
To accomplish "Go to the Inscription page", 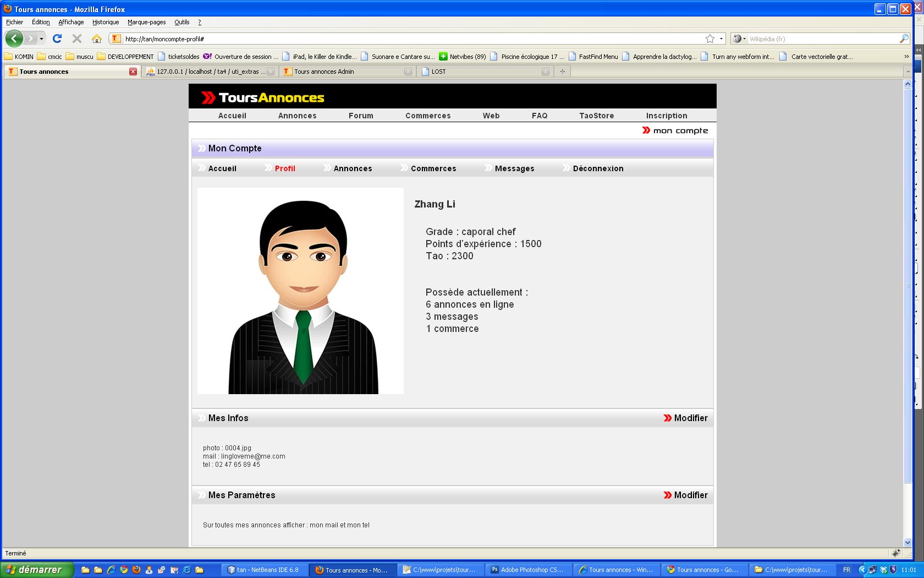I will tap(667, 116).
